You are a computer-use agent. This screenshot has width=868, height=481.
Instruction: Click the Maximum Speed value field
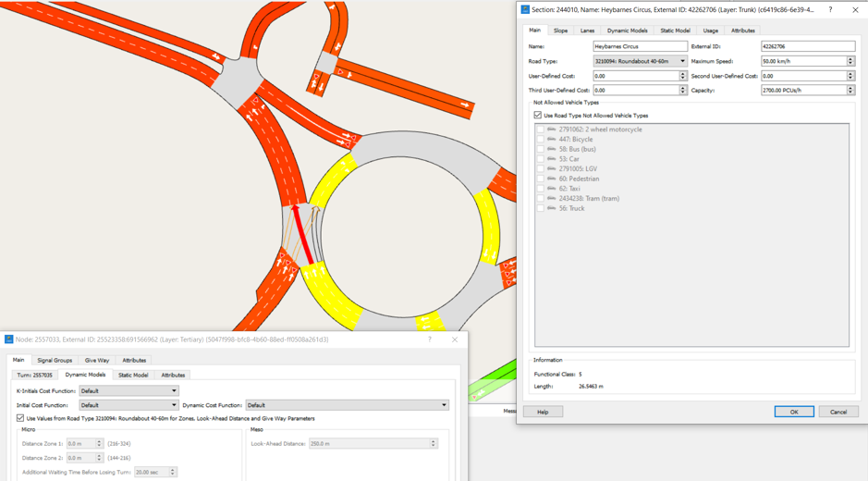pos(803,61)
